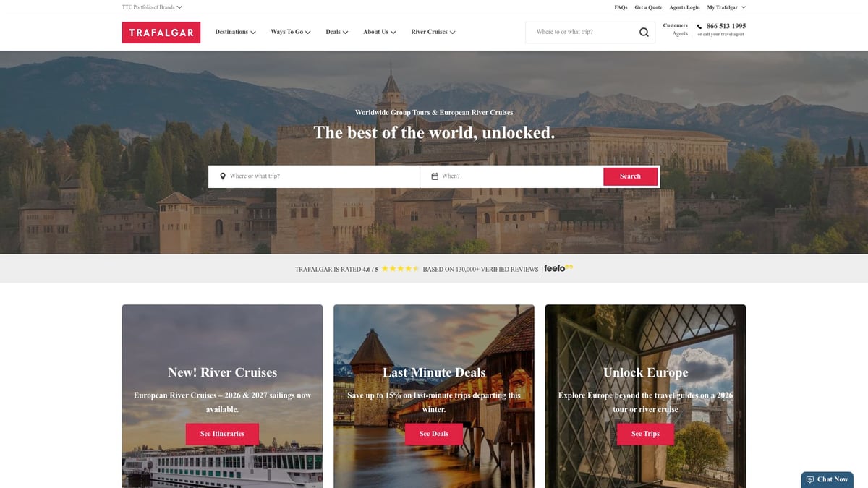868x488 pixels.
Task: Click the calendar icon next to When?
Action: [435, 176]
